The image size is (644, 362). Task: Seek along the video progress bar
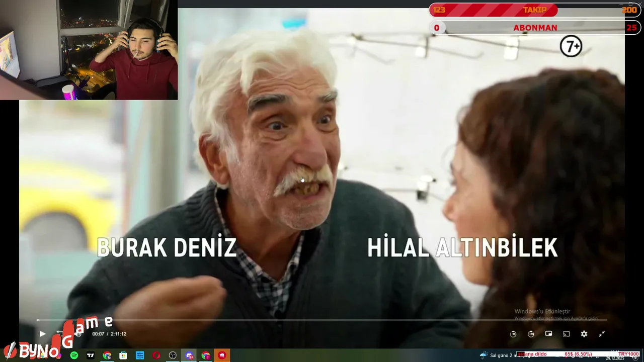[x=322, y=320]
